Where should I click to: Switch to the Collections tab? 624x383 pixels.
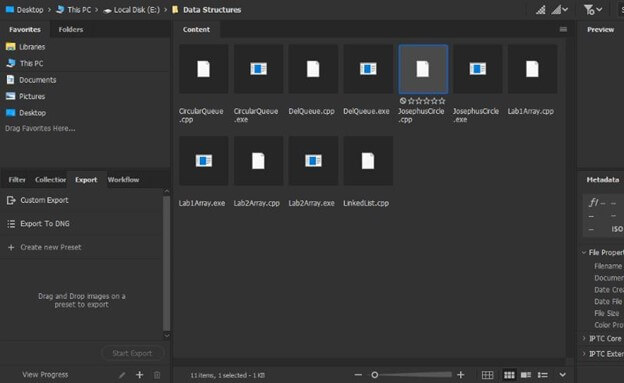click(x=50, y=180)
